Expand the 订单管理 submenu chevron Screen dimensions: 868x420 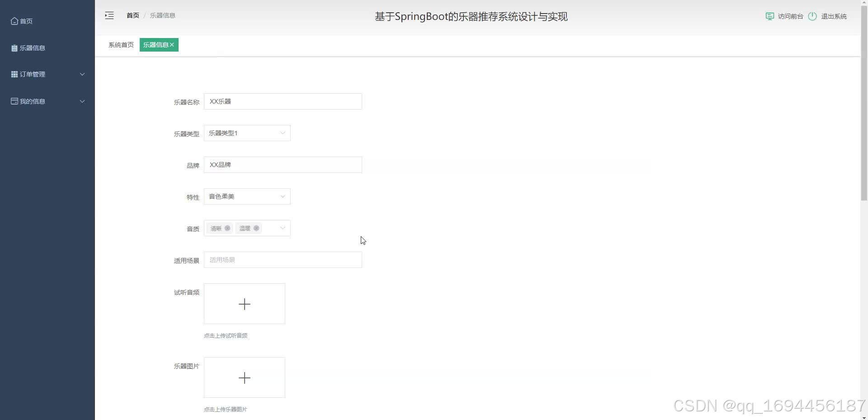[82, 74]
